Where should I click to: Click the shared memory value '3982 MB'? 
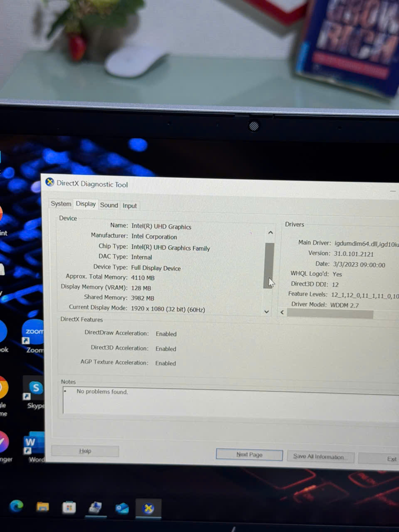(x=143, y=298)
